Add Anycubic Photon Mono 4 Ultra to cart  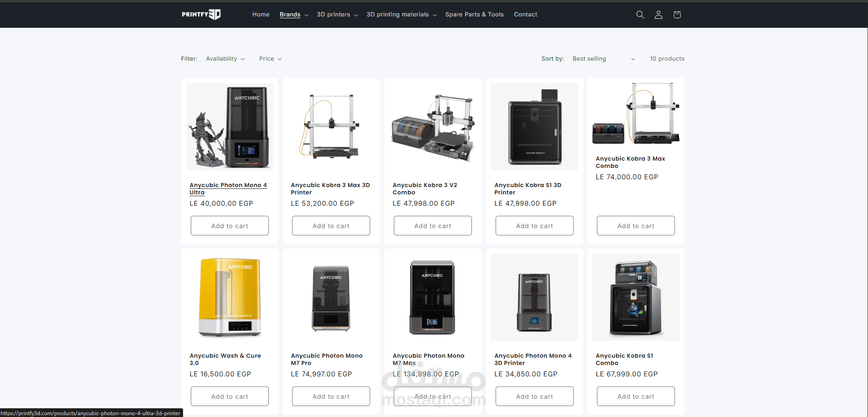tap(230, 226)
